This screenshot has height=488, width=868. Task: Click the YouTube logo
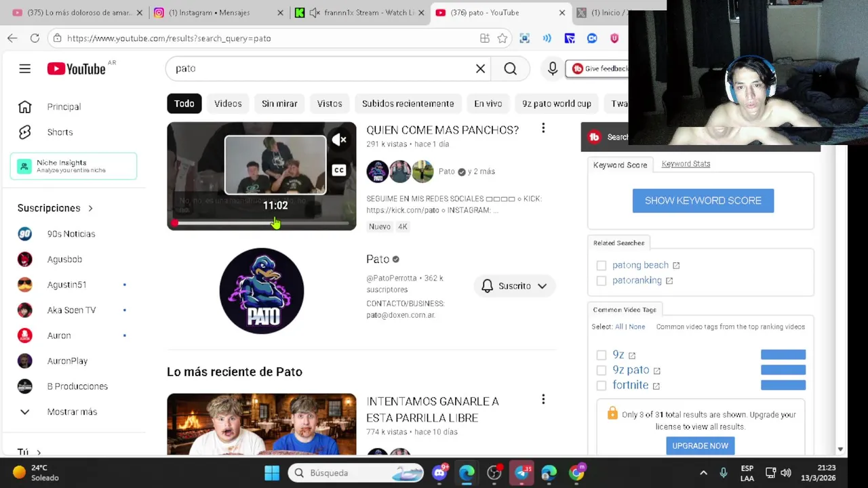77,68
